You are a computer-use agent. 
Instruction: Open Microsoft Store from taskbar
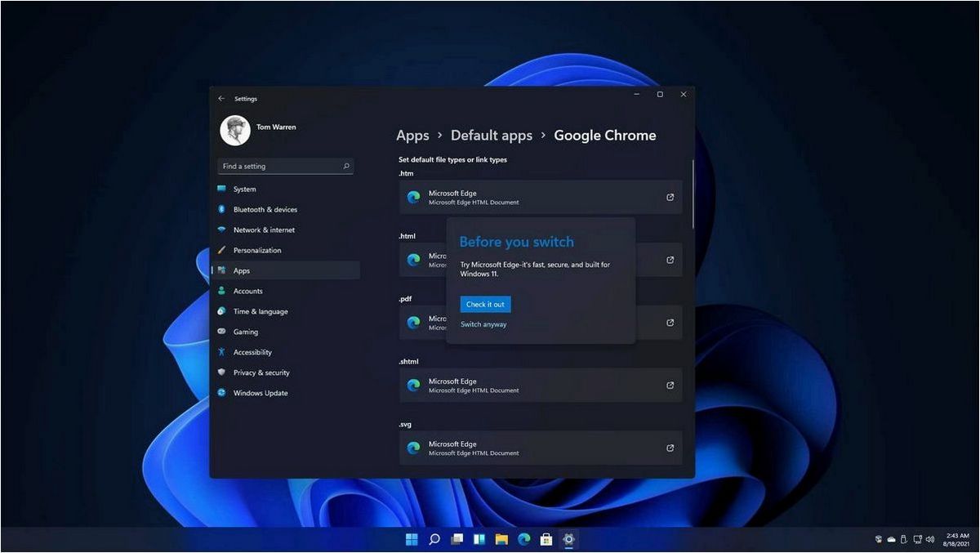click(546, 539)
